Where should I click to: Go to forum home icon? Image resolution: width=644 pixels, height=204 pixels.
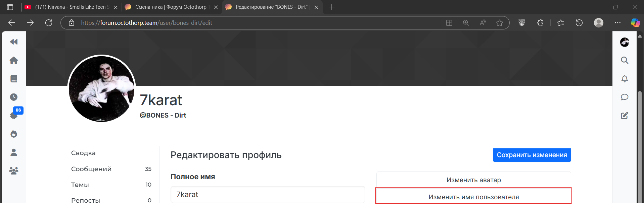[x=14, y=60]
